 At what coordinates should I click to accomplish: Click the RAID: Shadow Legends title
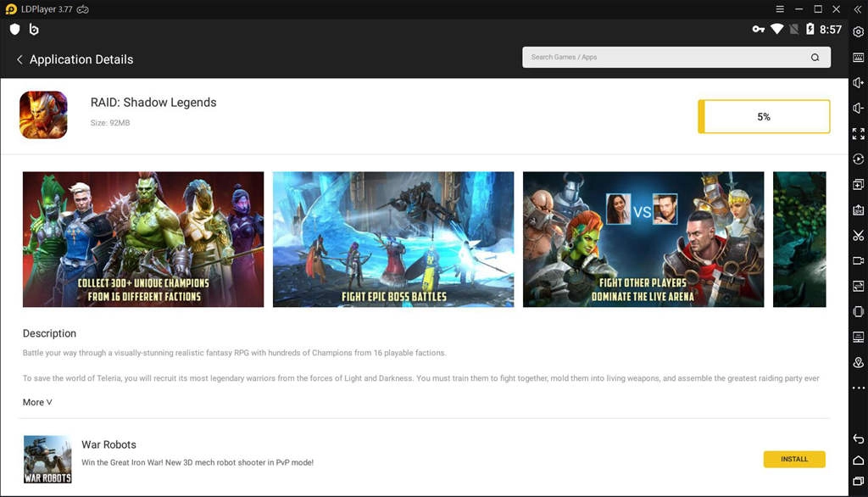(x=153, y=103)
